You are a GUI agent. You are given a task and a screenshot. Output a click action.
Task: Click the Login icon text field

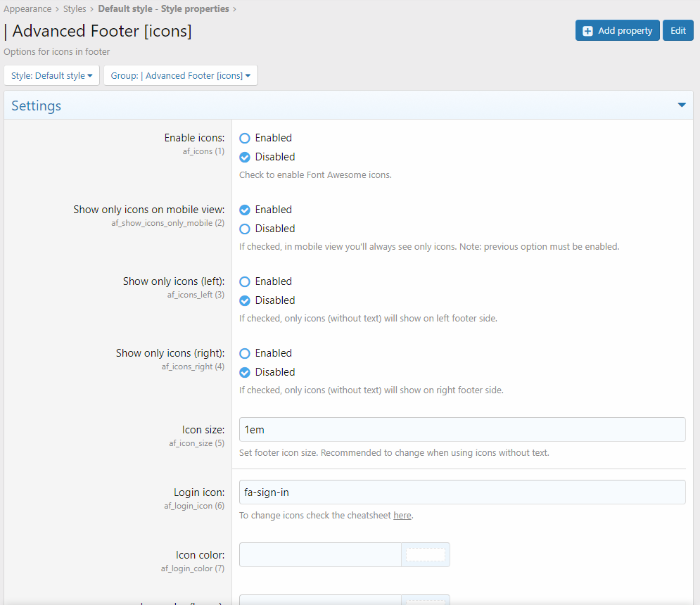[x=462, y=492]
